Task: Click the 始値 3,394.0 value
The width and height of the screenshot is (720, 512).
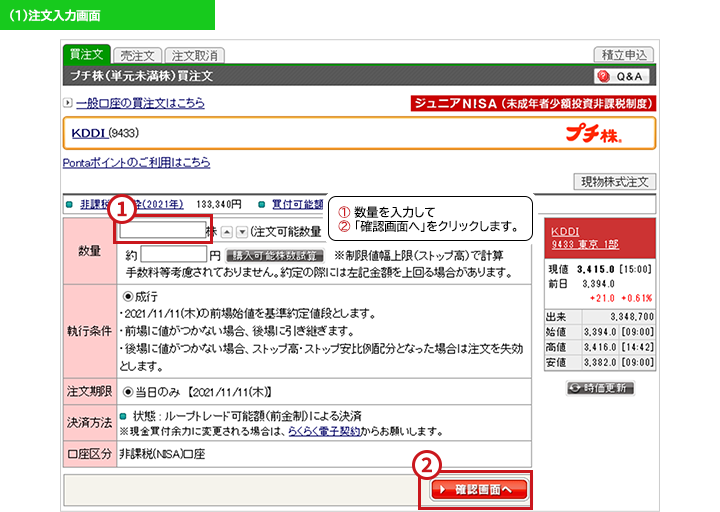Action: click(600, 332)
